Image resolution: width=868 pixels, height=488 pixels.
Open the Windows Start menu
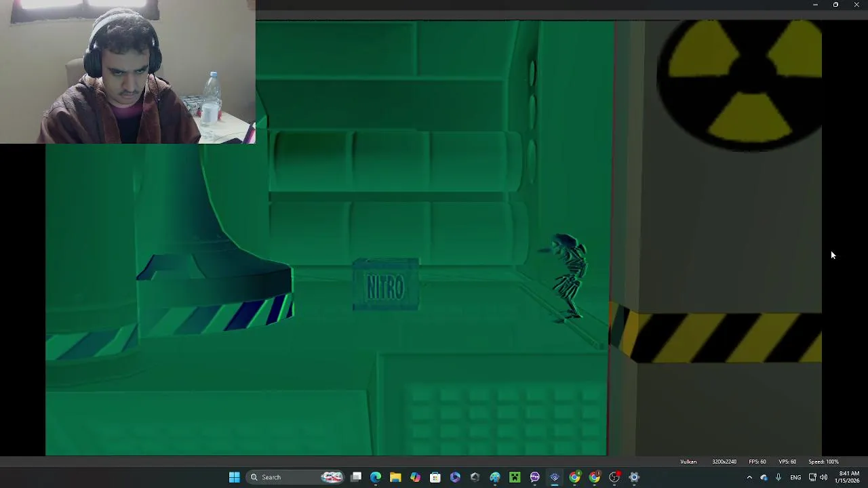[x=234, y=477]
